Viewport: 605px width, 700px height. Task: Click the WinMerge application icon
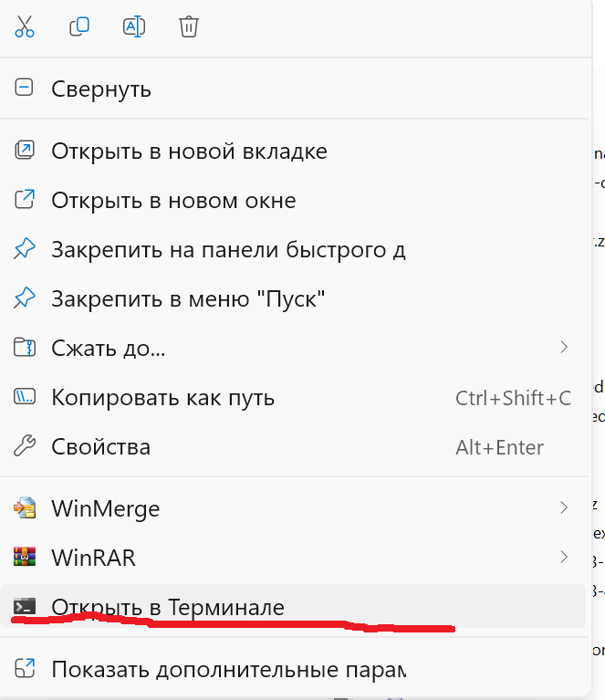point(25,507)
